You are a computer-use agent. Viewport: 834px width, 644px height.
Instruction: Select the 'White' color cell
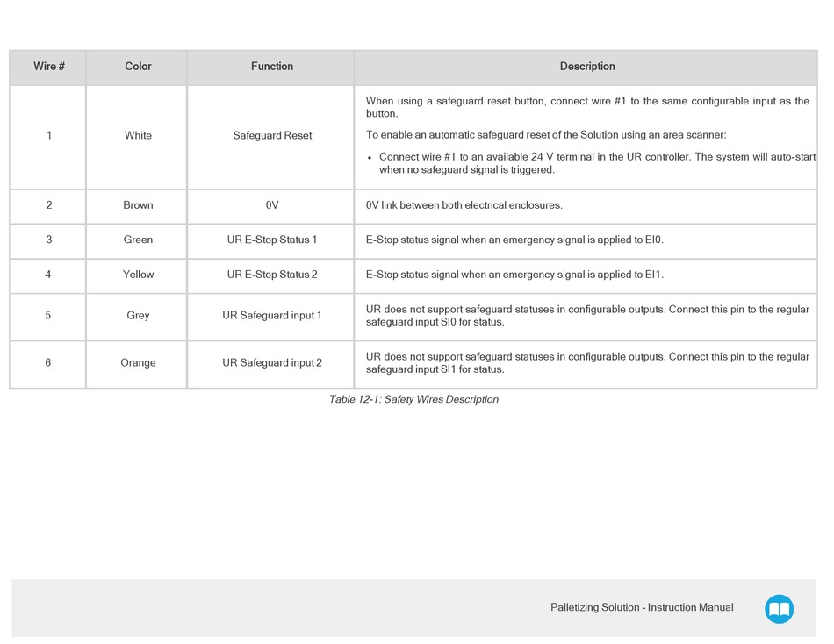click(x=138, y=136)
